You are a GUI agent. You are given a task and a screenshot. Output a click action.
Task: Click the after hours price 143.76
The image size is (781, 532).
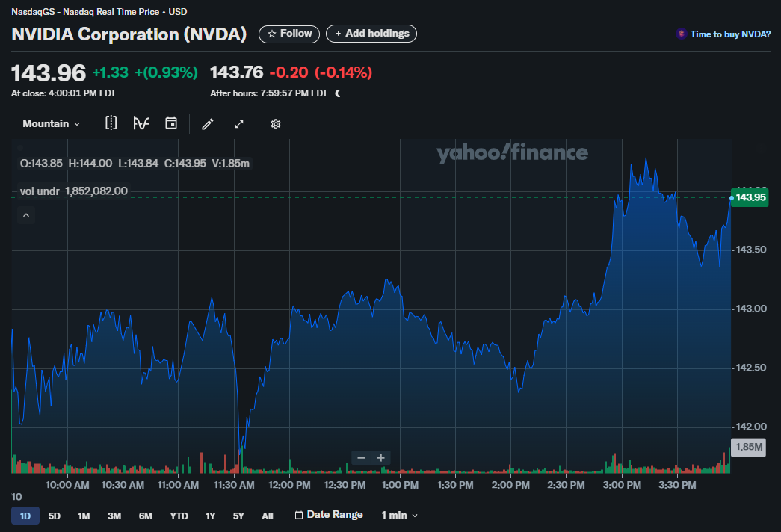pos(237,72)
